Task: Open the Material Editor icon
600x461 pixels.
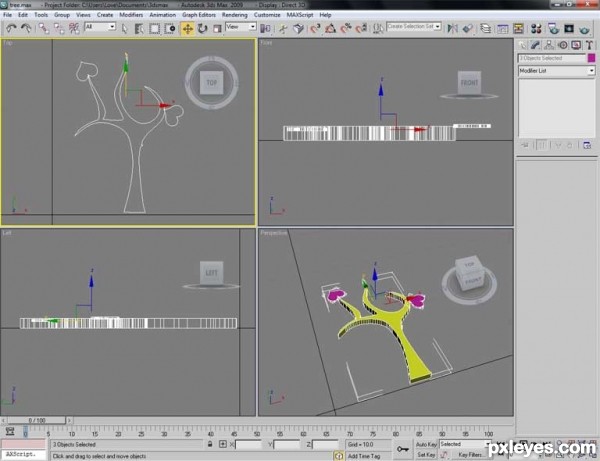Action: click(x=536, y=29)
